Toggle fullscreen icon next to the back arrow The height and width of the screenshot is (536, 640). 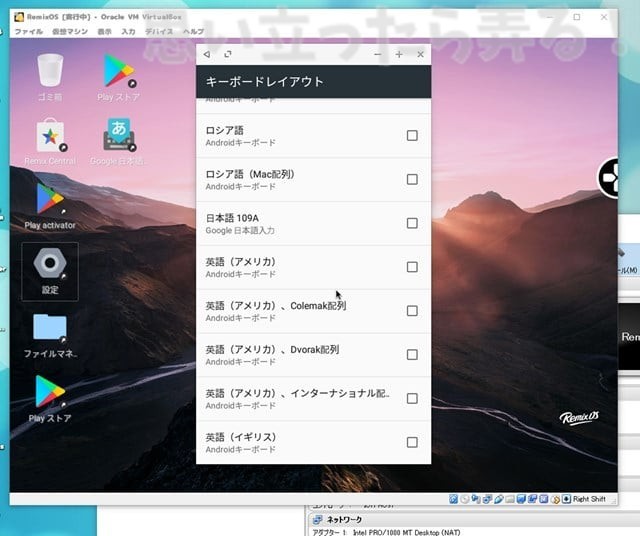[228, 54]
